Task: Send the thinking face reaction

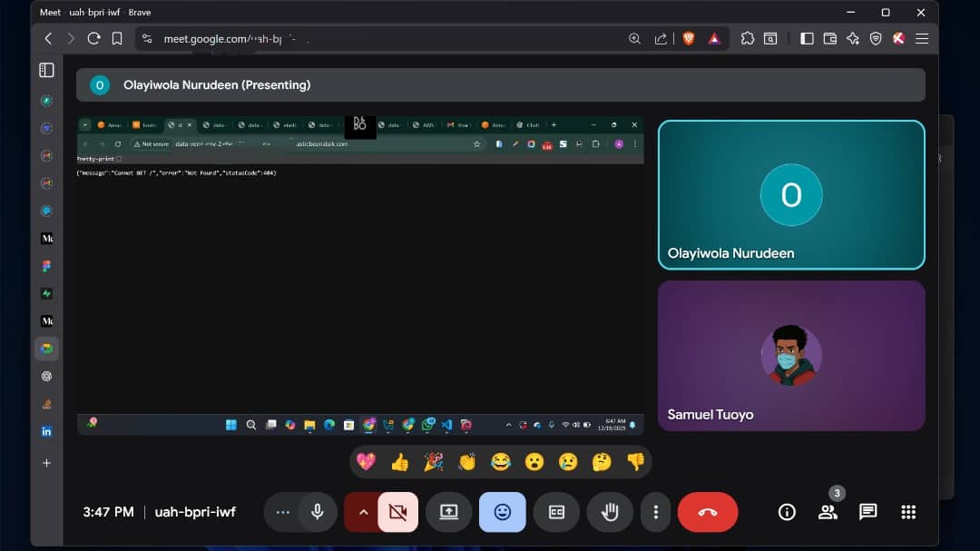Action: pyautogui.click(x=602, y=462)
